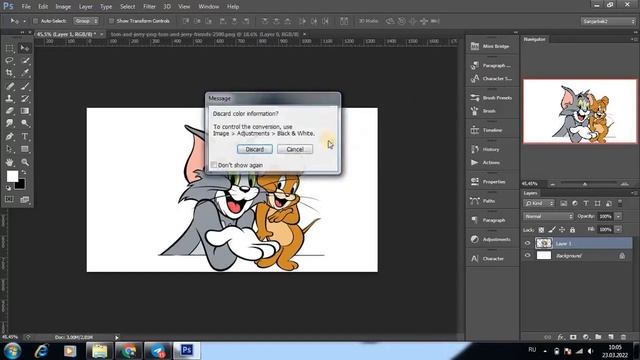Check the Don't show again box

[x=214, y=164]
